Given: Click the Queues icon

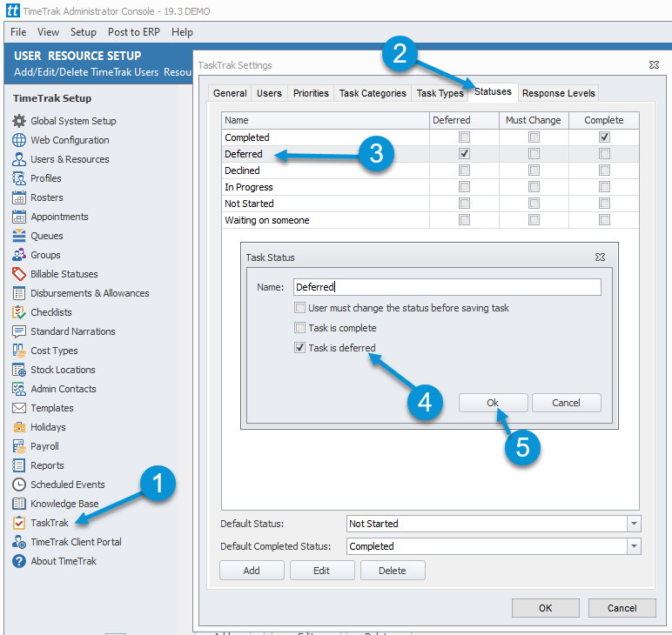Looking at the screenshot, I should pos(19,236).
